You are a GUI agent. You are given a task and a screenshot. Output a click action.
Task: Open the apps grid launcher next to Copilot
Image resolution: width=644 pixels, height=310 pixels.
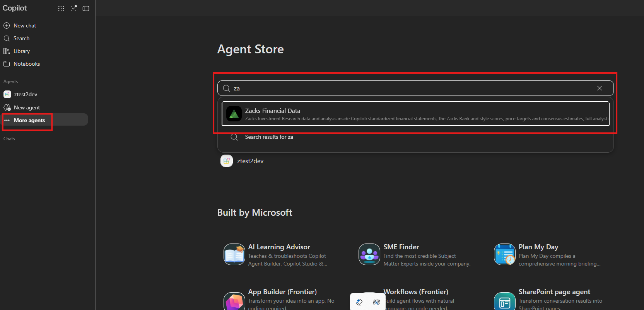(x=61, y=9)
